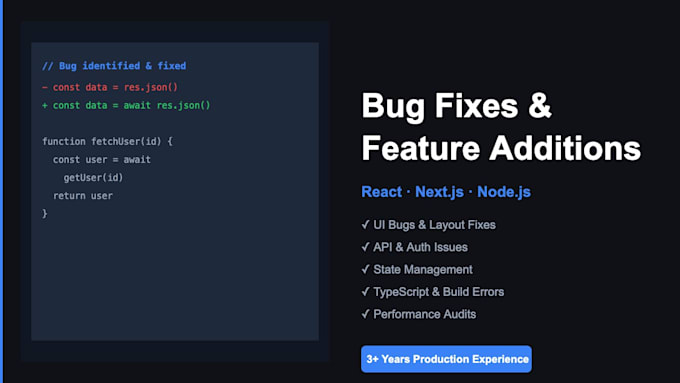Click the 'React · Next.js · Node.js' subtitle
This screenshot has width=680, height=383.
click(x=446, y=192)
